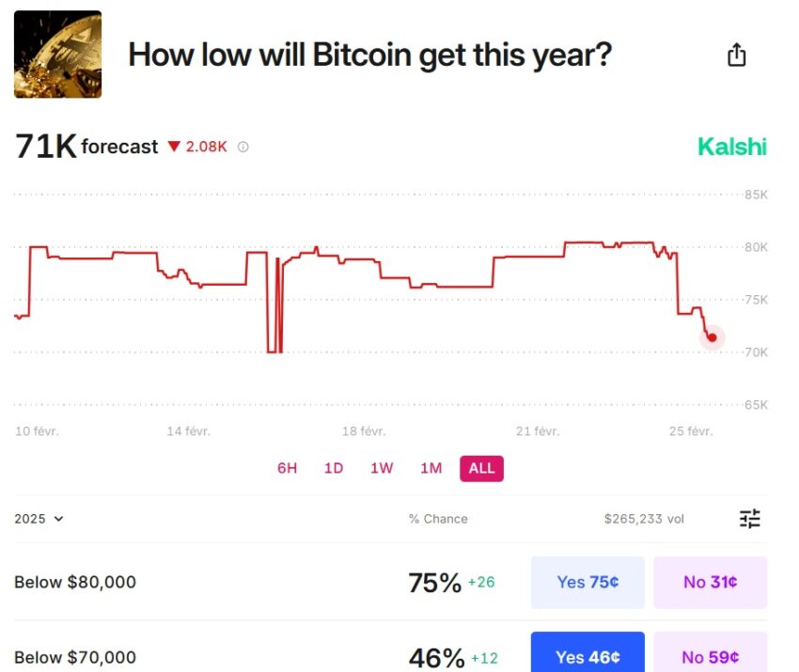Image resolution: width=799 pixels, height=672 pixels.
Task: Click the red down-triangle change indicator
Action: click(174, 147)
